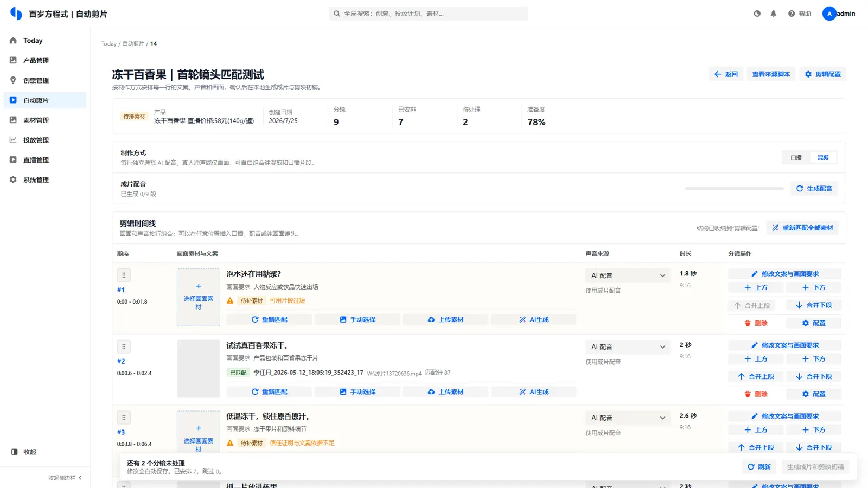Click the drag handle for row #2

tap(124, 346)
